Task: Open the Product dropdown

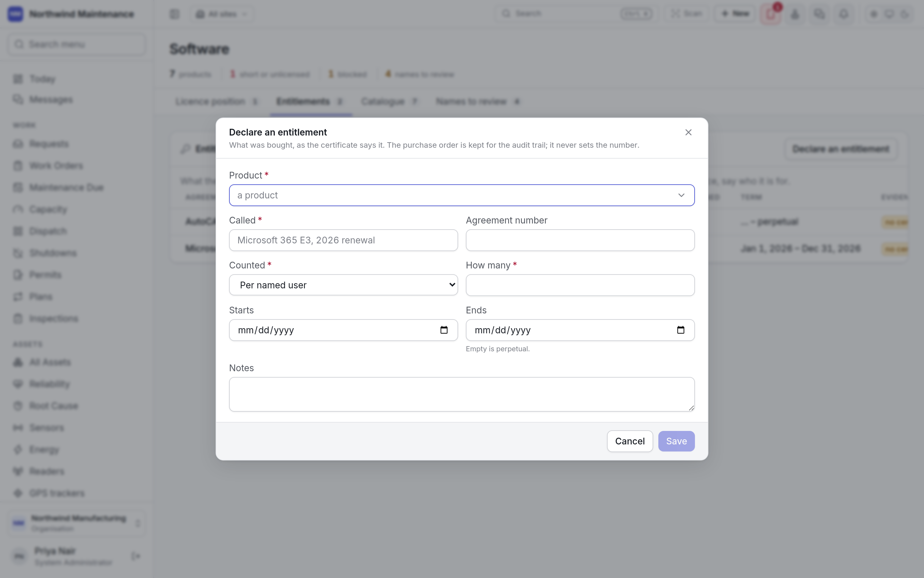Action: tap(462, 195)
